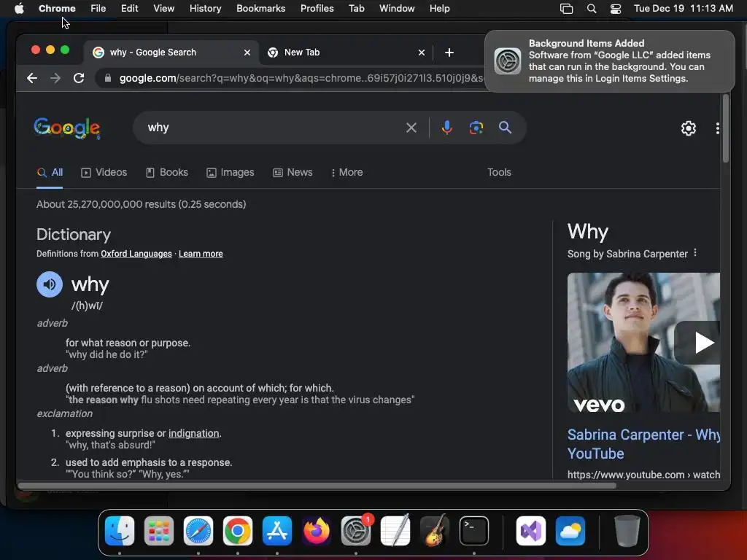747x560 pixels.
Task: Play the Sabrina Carpenter vevo video
Action: 703,343
